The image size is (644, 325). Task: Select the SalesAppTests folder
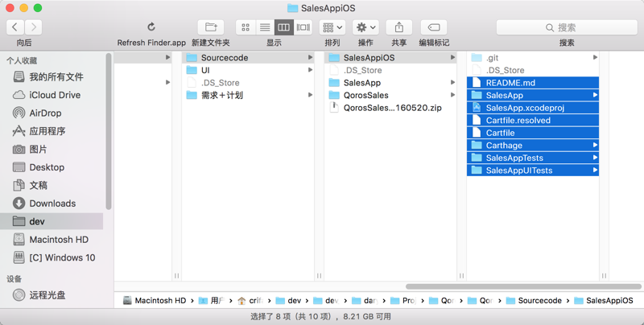coord(533,158)
